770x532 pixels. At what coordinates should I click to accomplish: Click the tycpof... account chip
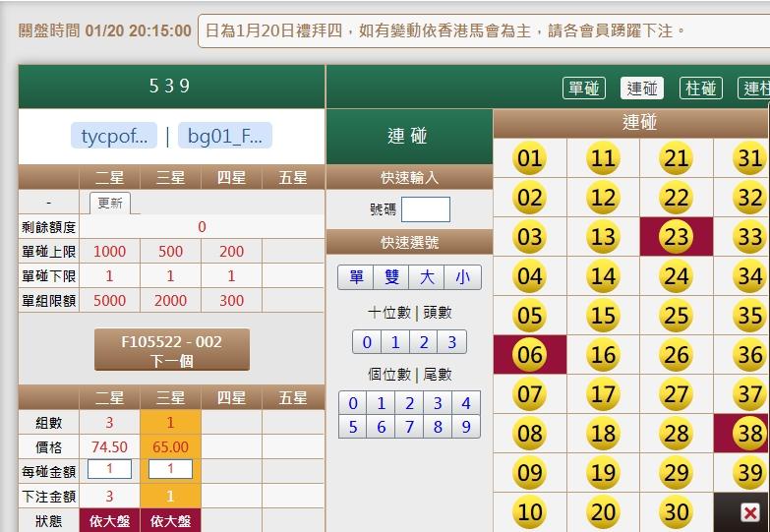[114, 136]
